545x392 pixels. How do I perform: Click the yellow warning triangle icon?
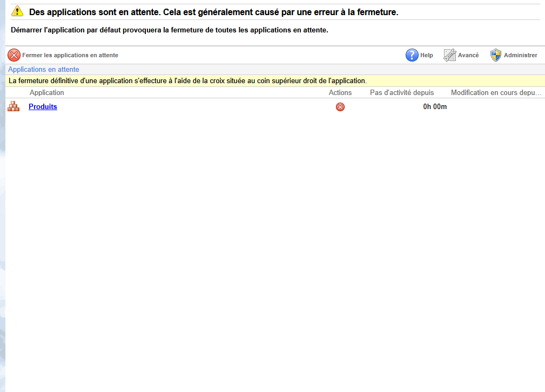click(17, 11)
